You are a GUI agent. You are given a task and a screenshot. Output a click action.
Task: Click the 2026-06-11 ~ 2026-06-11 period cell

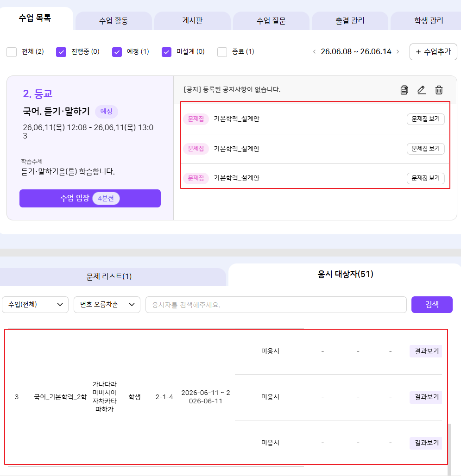[206, 397]
